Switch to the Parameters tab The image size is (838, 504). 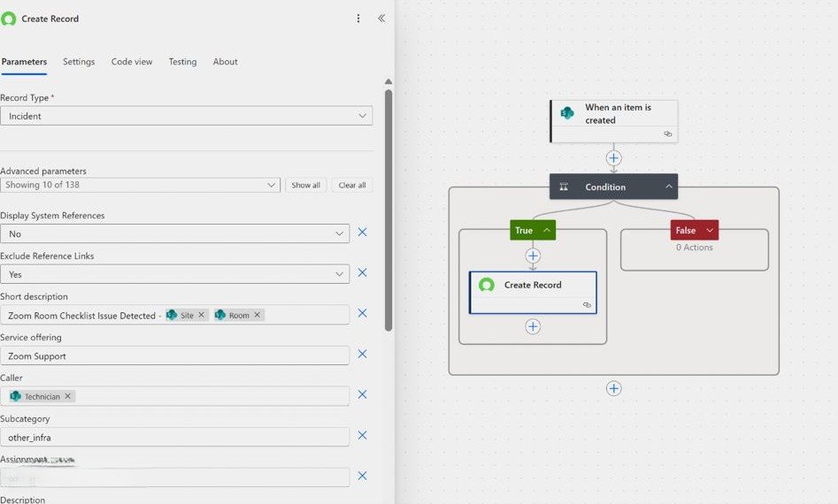[x=24, y=62]
